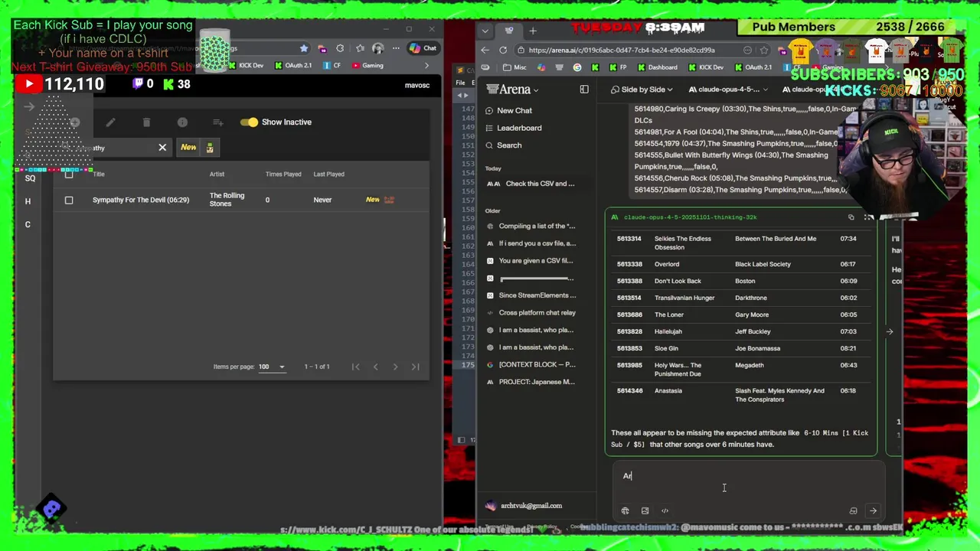Reload the Arena browser page
Image resolution: width=980 pixels, height=551 pixels.
(503, 50)
